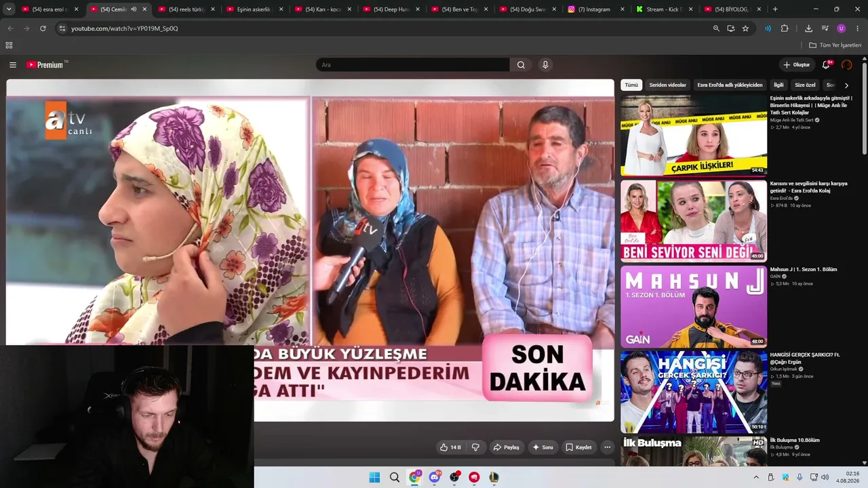Open more actions menu below the video
Screen dimensions: 868x488
[x=607, y=447]
